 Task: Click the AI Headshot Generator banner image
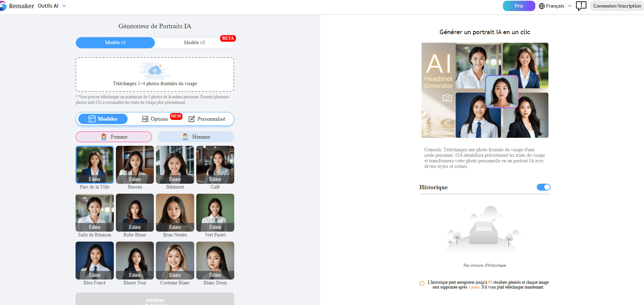(x=485, y=90)
